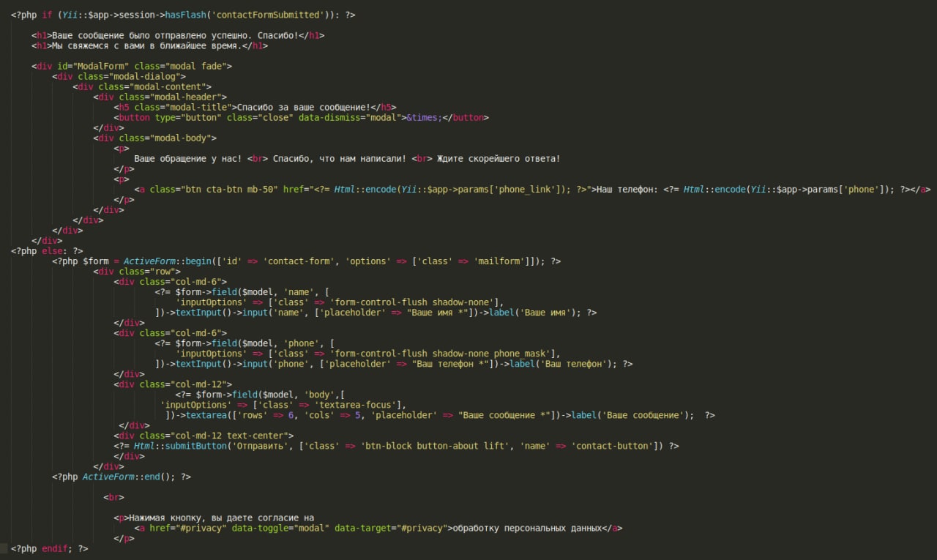This screenshot has height=560, width=937.
Task: Click the 'cols' => 5 option
Action: click(x=332, y=415)
